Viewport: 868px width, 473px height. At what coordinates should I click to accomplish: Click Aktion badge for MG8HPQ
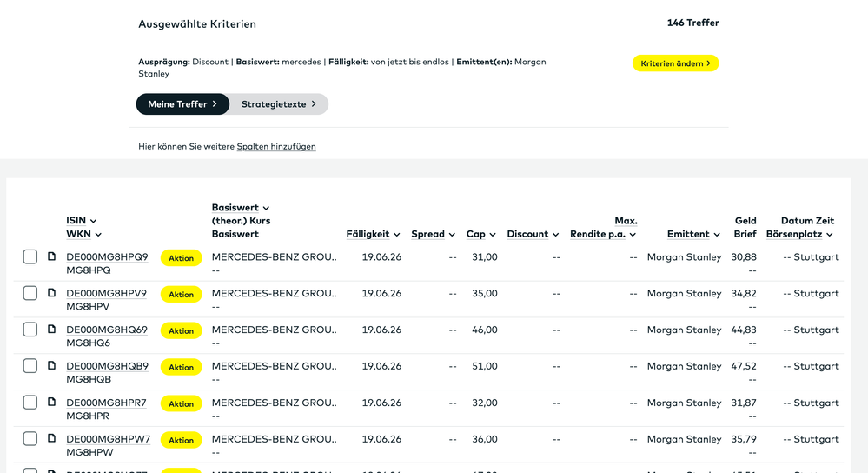coord(181,258)
